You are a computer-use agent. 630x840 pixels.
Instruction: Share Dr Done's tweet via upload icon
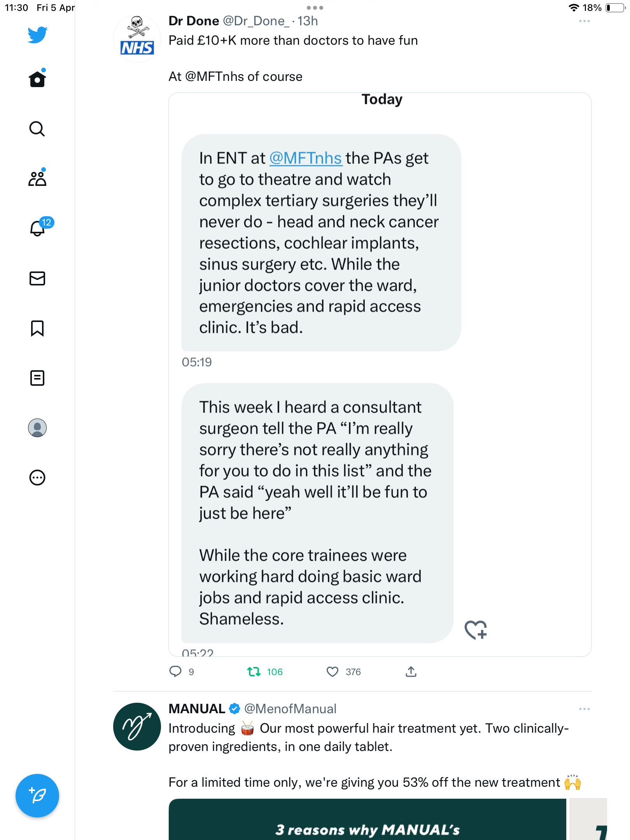[x=411, y=672]
